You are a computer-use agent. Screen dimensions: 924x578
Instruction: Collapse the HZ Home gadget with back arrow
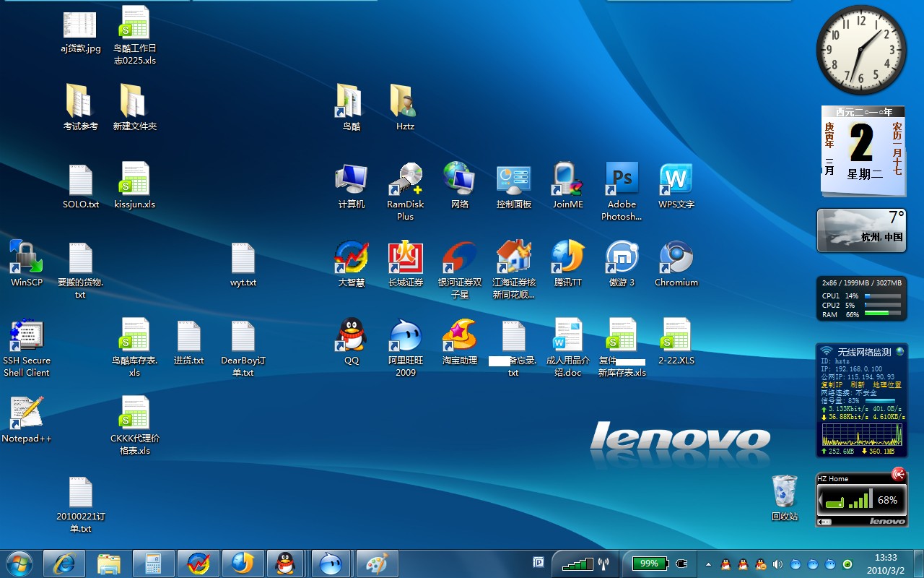click(x=824, y=522)
